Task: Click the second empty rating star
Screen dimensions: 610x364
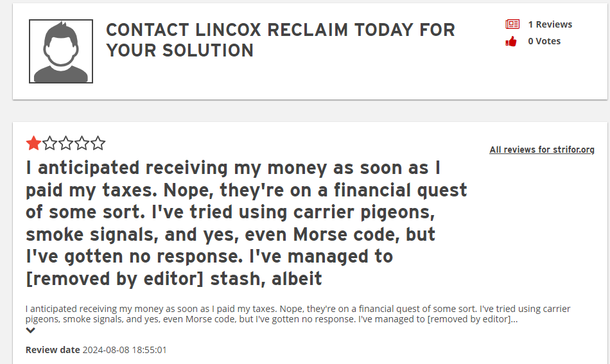Action: tap(49, 143)
